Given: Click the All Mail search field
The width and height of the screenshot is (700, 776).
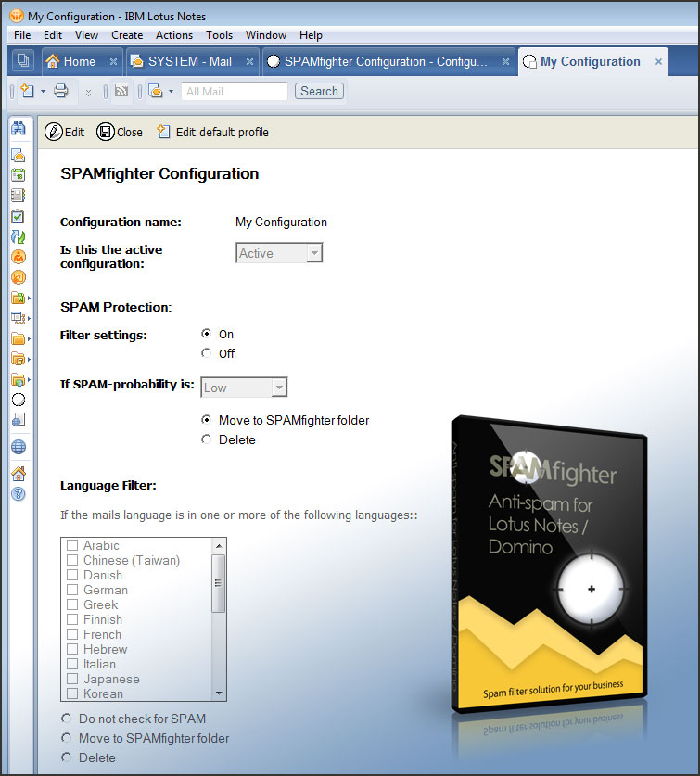Looking at the screenshot, I should pyautogui.click(x=235, y=92).
